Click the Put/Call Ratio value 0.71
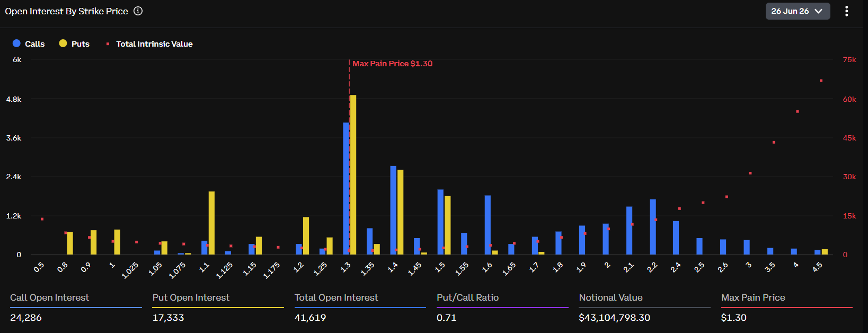868x333 pixels. (x=446, y=318)
